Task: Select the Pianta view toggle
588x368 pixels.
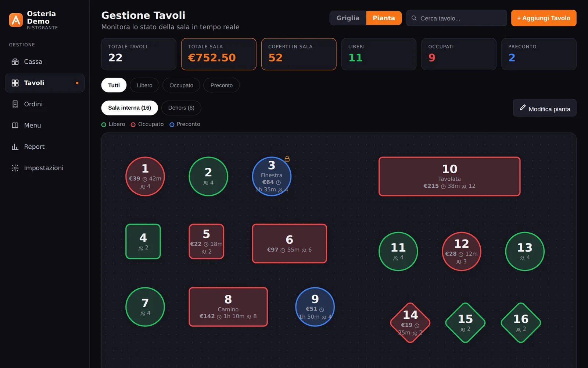Action: click(384, 18)
